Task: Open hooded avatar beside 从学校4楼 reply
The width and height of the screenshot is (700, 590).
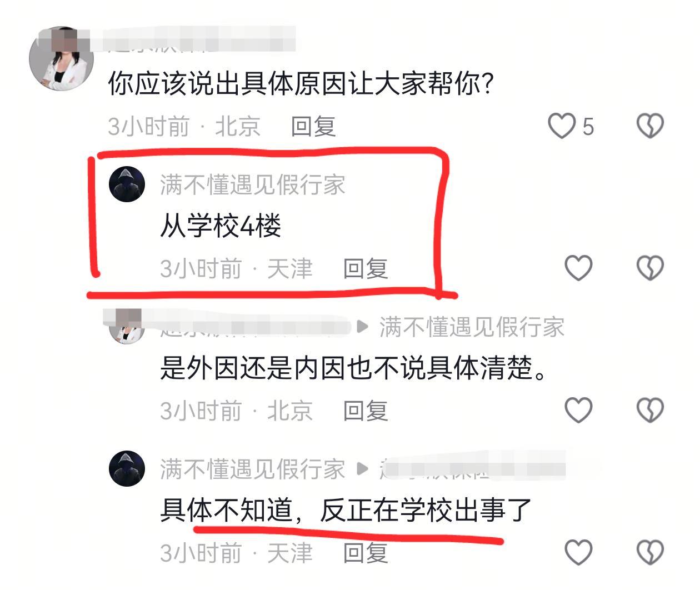Action: [x=127, y=184]
